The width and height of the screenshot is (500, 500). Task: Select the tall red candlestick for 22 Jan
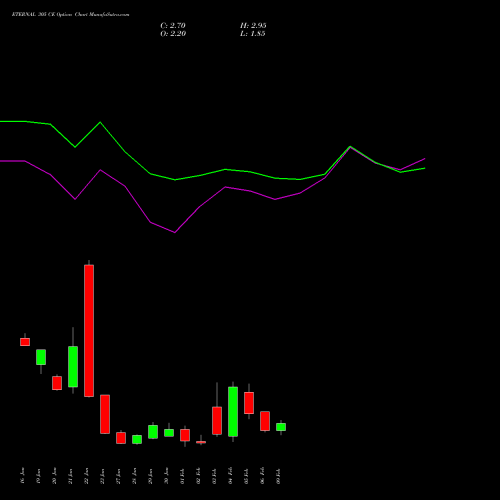coord(89,330)
